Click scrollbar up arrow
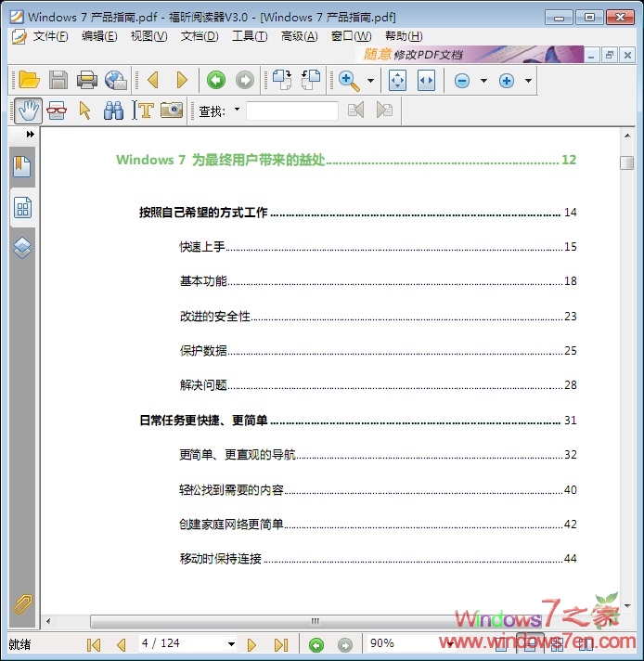Image resolution: width=644 pixels, height=661 pixels. [x=627, y=136]
